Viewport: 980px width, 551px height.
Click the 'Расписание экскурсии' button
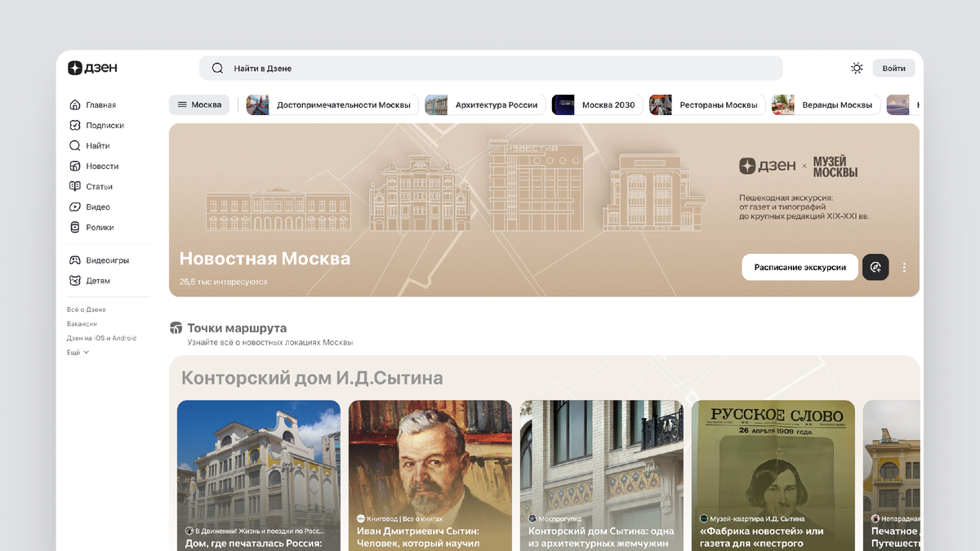800,267
